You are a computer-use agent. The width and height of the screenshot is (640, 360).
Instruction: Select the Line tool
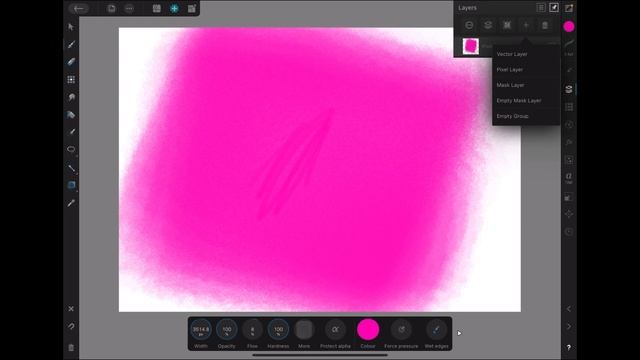click(71, 168)
